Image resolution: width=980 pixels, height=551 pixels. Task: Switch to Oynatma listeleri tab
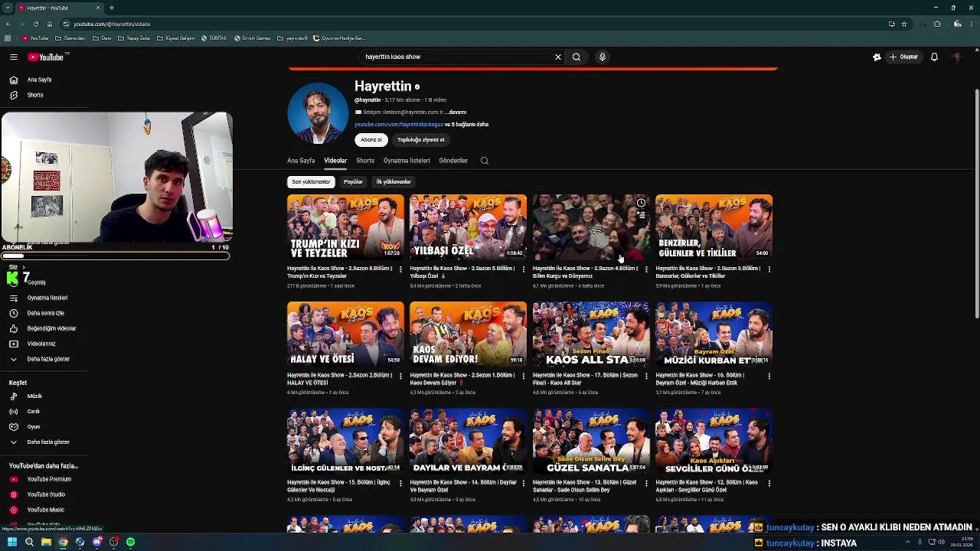click(407, 161)
